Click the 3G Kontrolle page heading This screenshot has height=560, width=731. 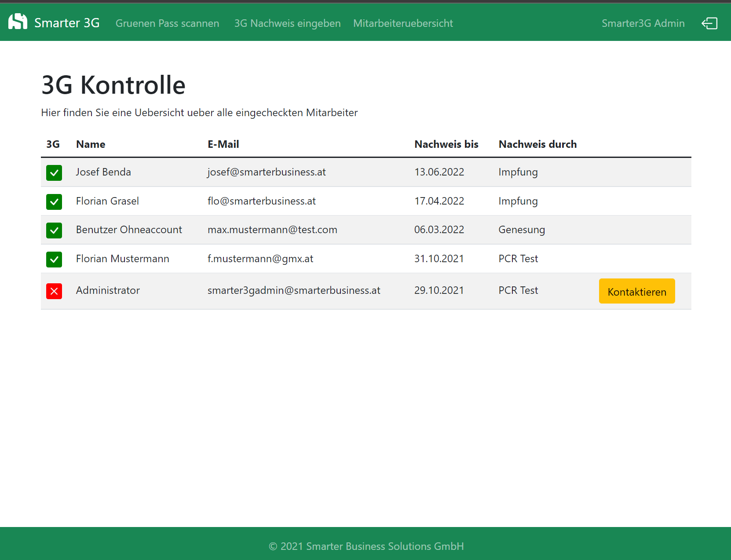click(x=113, y=85)
